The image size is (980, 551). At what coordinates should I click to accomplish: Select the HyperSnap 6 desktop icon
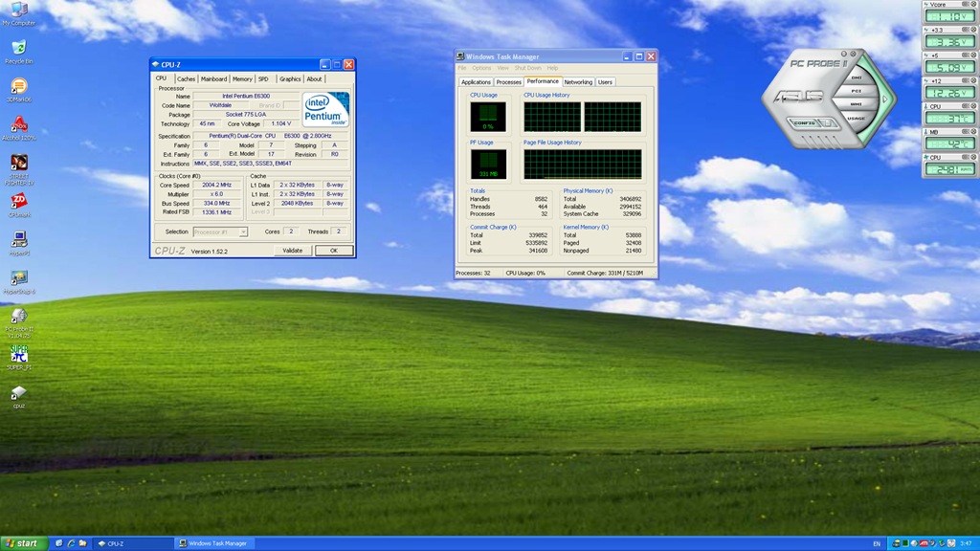coord(18,278)
